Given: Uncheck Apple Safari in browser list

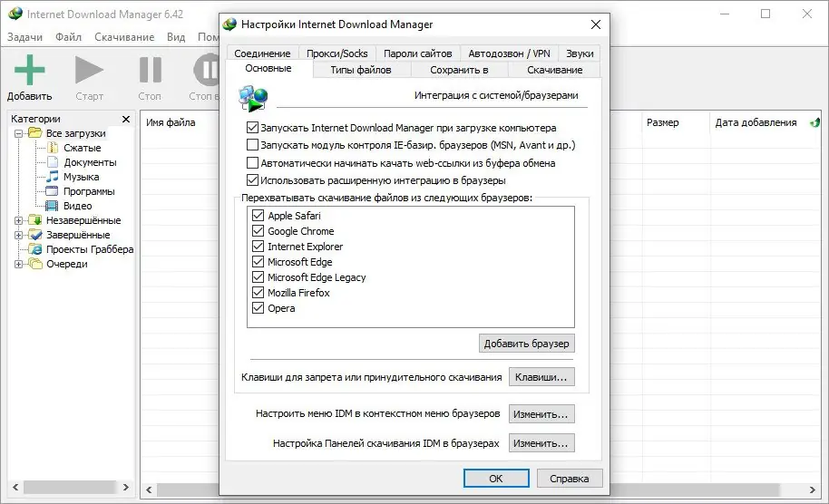Looking at the screenshot, I should click(258, 216).
